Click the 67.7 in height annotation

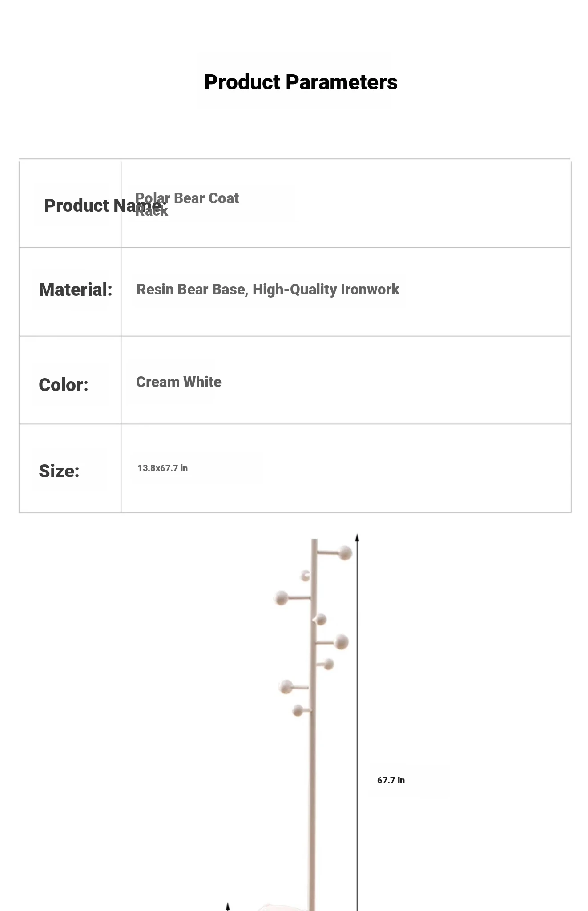tap(391, 780)
